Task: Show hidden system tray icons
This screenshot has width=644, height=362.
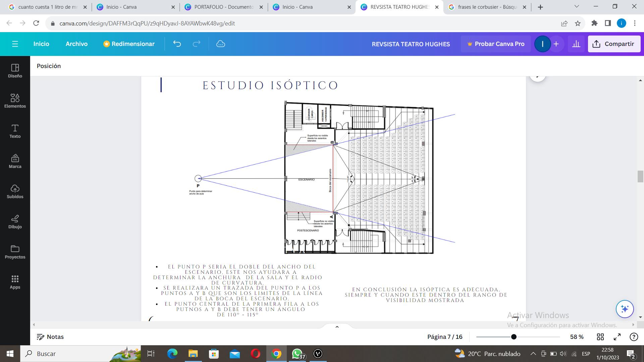Action: click(x=533, y=354)
